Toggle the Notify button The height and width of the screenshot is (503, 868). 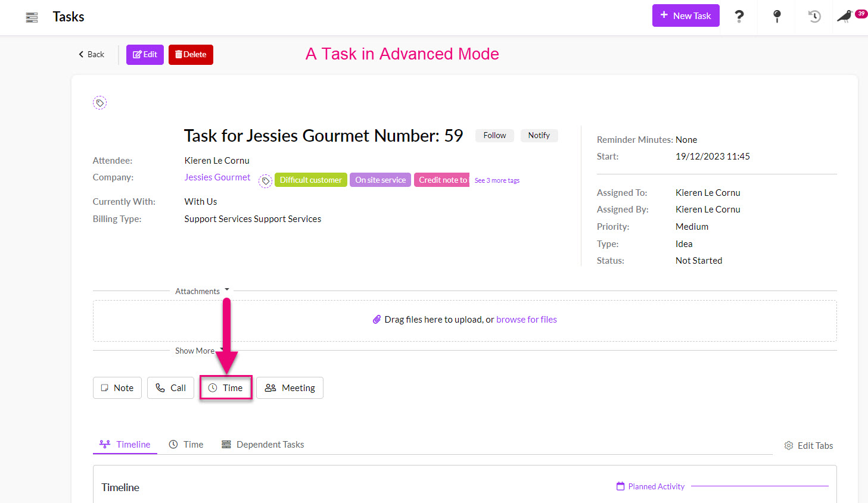[539, 136]
